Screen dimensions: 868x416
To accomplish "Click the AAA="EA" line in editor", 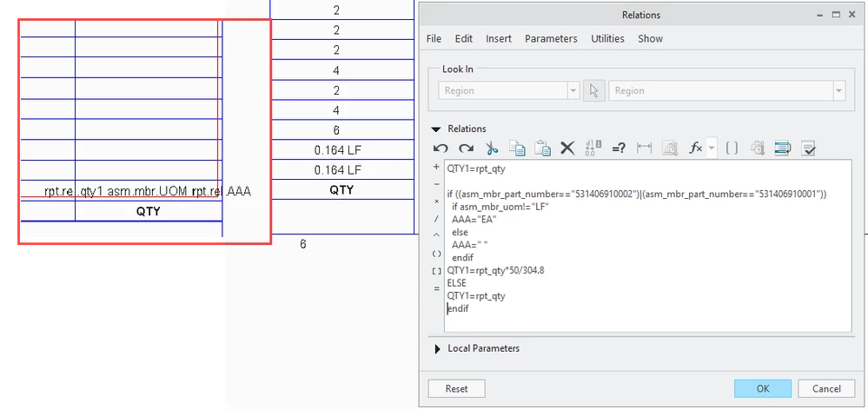I will tap(474, 220).
